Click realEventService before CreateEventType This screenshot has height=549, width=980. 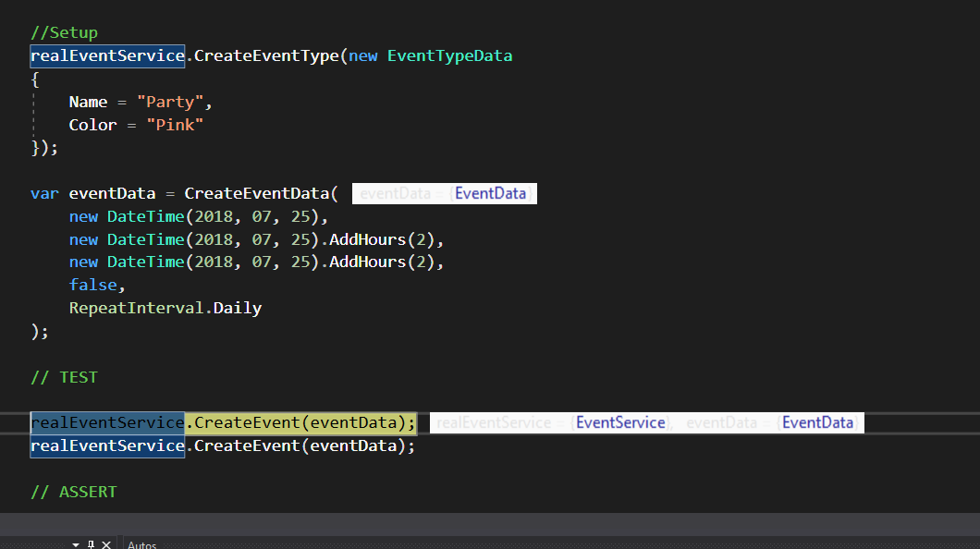107,55
